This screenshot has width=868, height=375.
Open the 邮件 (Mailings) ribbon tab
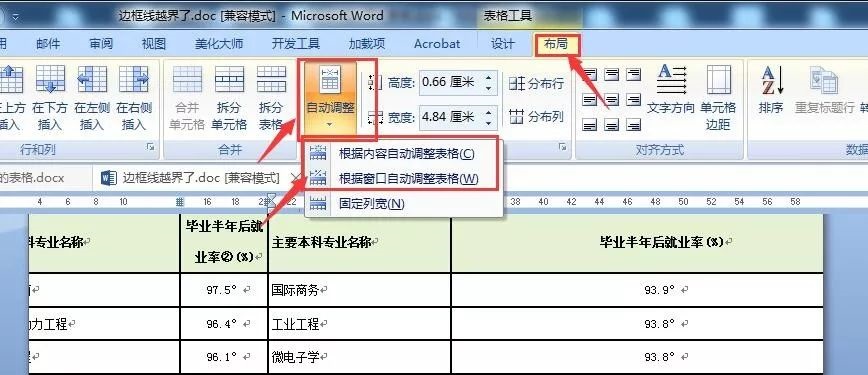(48, 44)
